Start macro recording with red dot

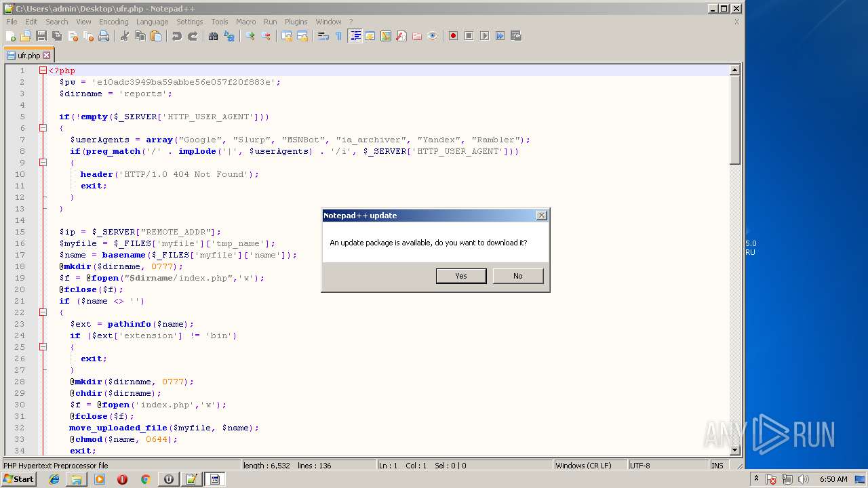coord(453,36)
